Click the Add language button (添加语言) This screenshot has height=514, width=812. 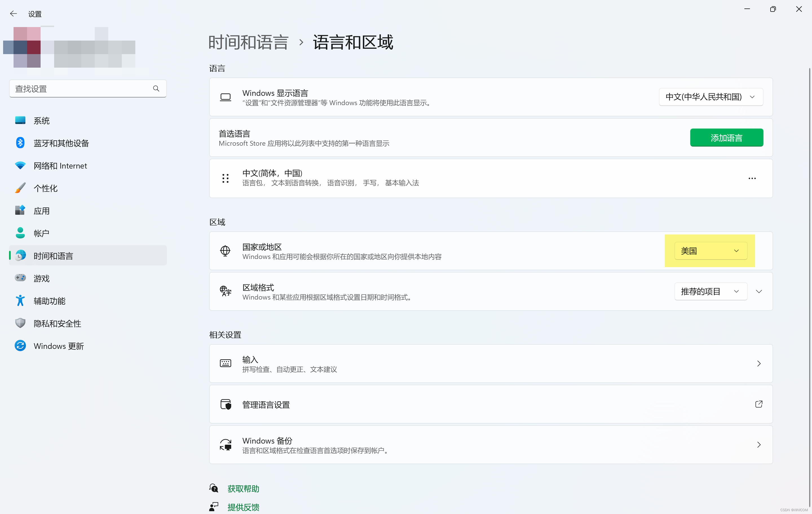pyautogui.click(x=726, y=138)
